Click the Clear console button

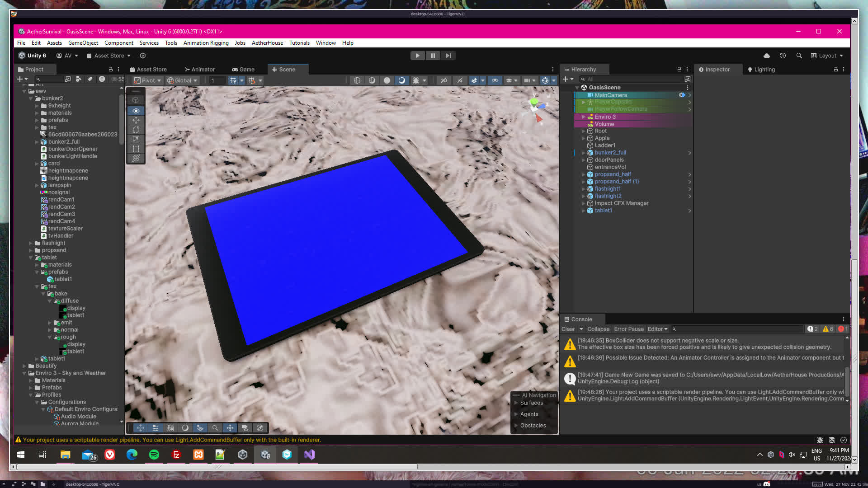click(568, 329)
